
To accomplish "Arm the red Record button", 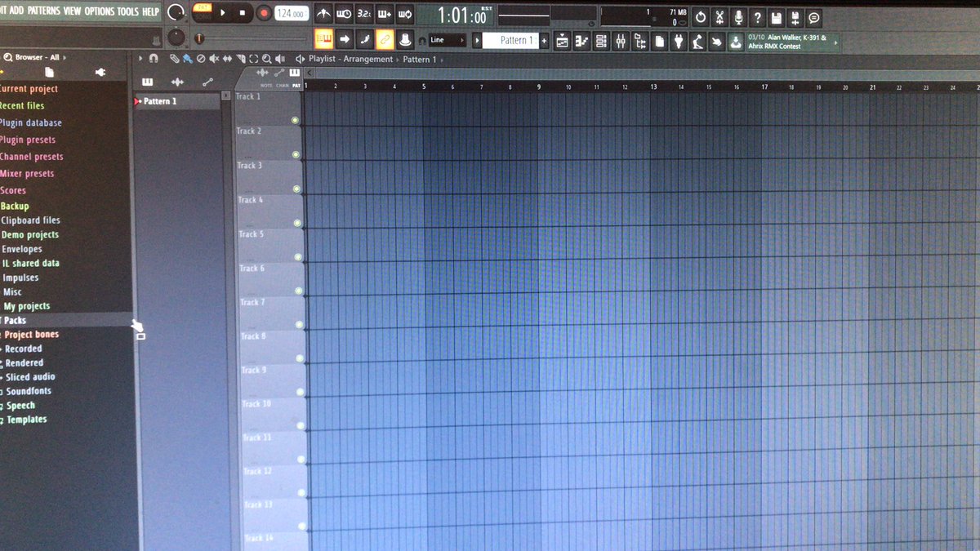I will click(263, 13).
